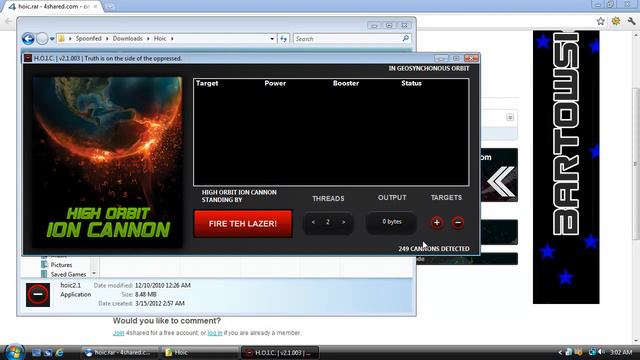The height and width of the screenshot is (360, 640).
Task: Click the log in link on 4shared page
Action: coord(215,333)
